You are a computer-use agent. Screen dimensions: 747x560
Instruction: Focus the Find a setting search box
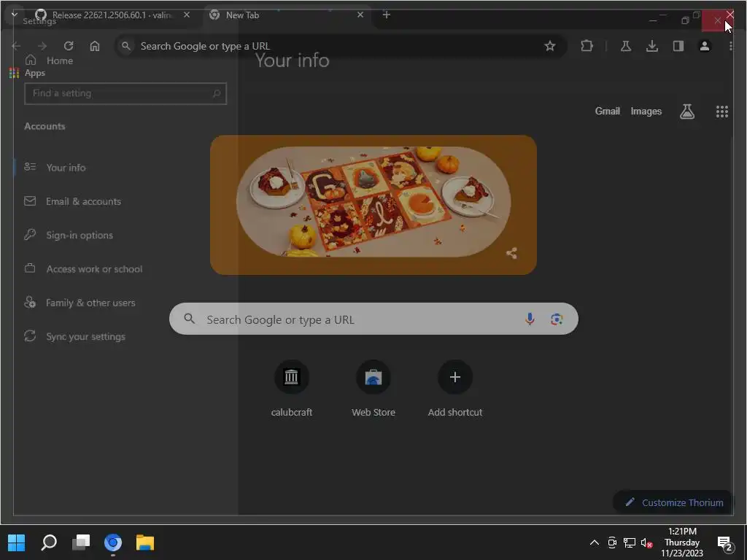125,93
